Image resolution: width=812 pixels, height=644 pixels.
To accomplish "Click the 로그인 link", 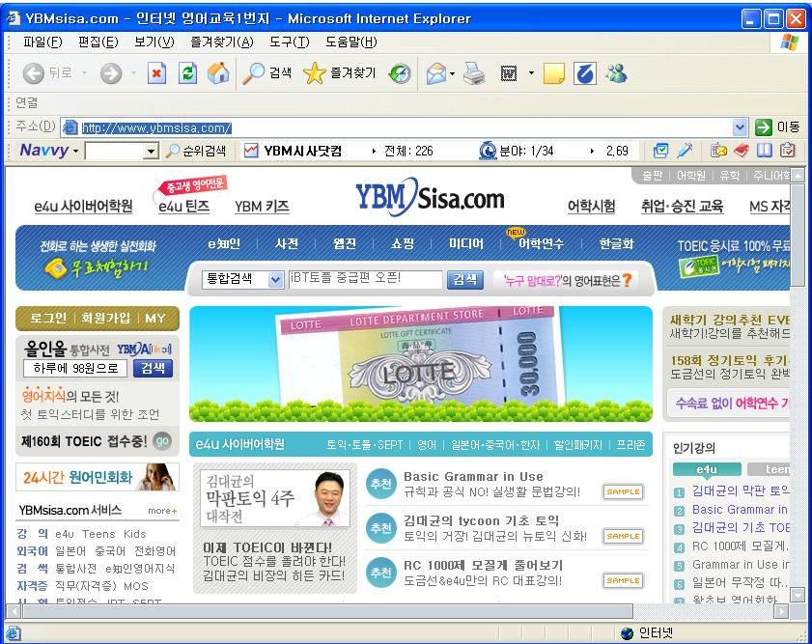I will coord(47,318).
